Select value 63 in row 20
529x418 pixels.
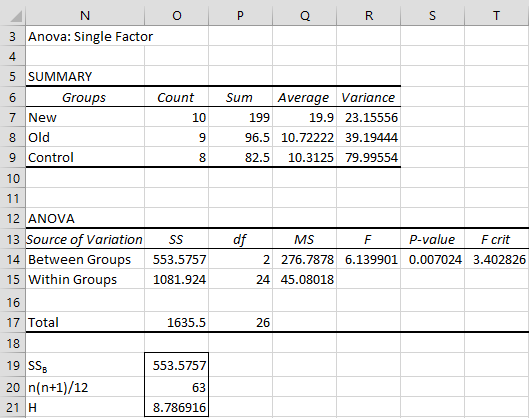(x=176, y=387)
